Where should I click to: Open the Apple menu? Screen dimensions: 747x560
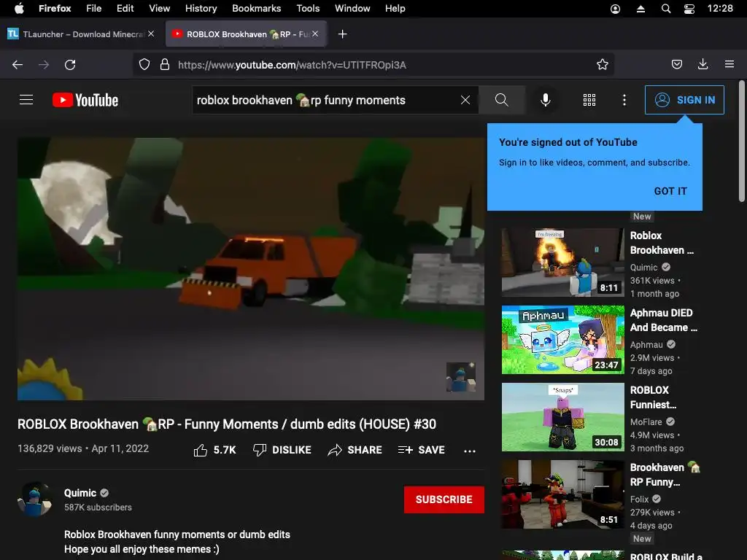point(19,9)
